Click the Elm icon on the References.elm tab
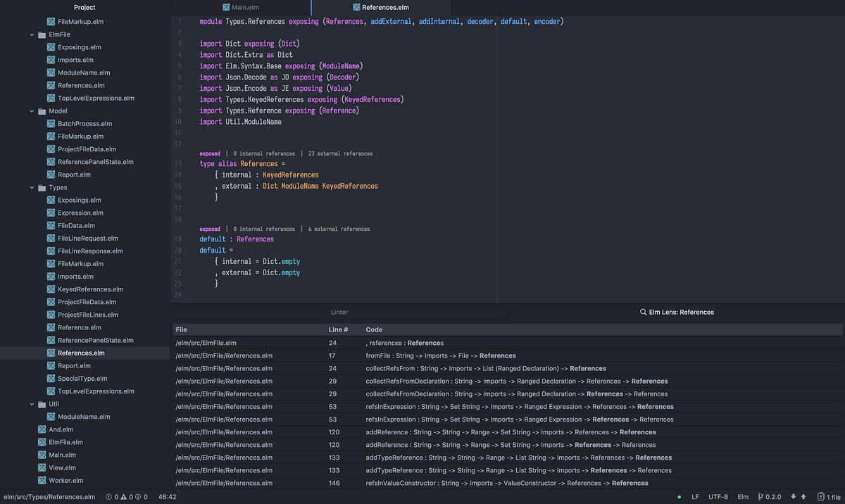The image size is (845, 504). (x=356, y=8)
